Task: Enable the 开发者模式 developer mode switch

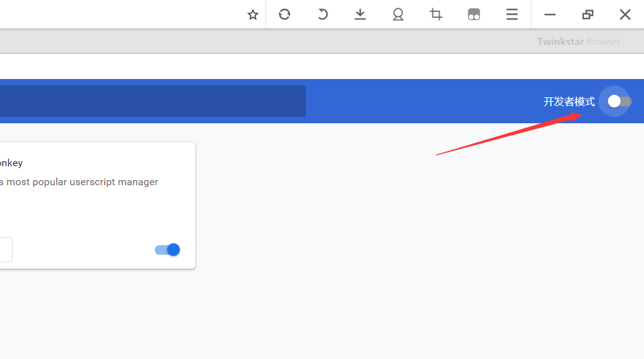Action: tap(619, 101)
